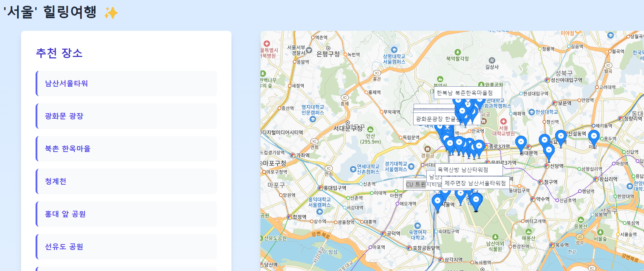Click the 연세대학교 신촌캠퍼스 school icon
The height and width of the screenshot is (271, 644).
[x=353, y=169]
